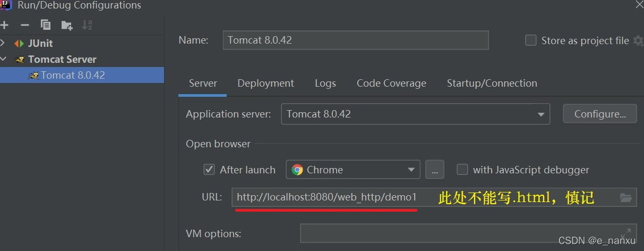The width and height of the screenshot is (644, 251).
Task: Open the Logs tab
Action: click(x=325, y=83)
